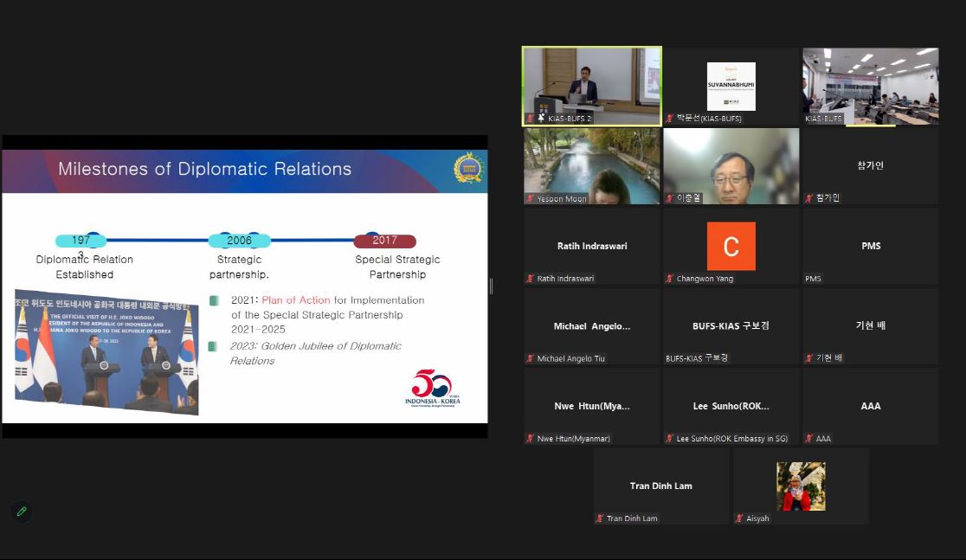Select the KIAS-BUFS 2 speaker video tile
This screenshot has height=560, width=966.
591,86
